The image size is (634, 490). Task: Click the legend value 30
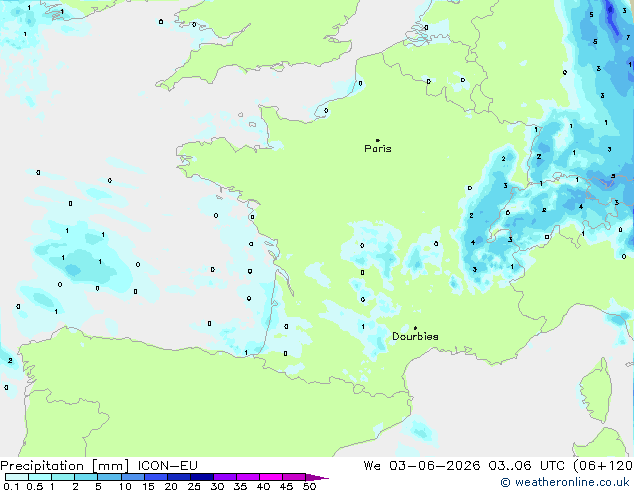click(x=217, y=486)
